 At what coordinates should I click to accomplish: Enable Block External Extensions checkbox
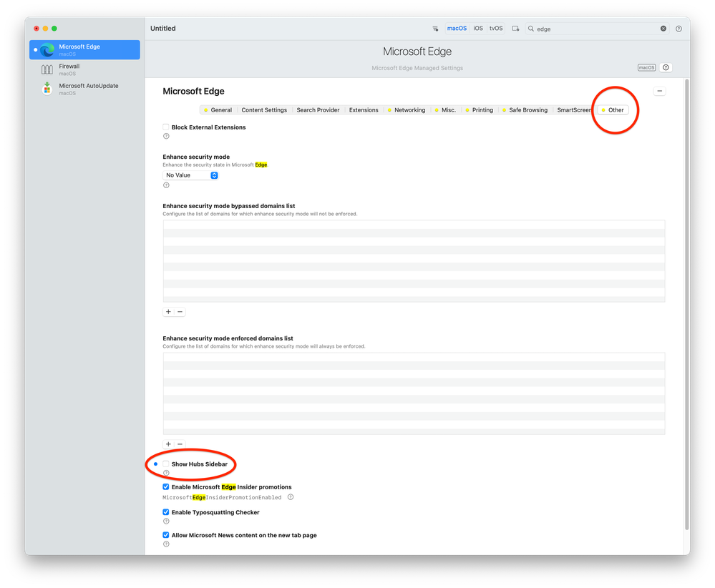pyautogui.click(x=166, y=127)
